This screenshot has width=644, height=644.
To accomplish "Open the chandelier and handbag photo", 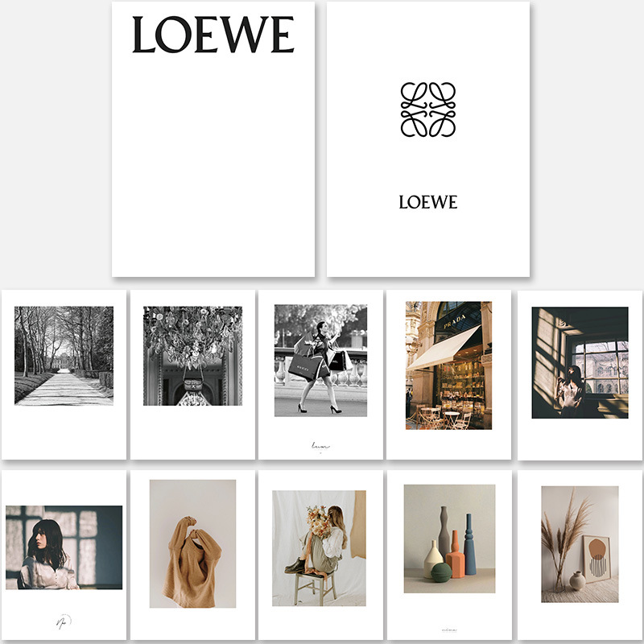I will (x=192, y=356).
